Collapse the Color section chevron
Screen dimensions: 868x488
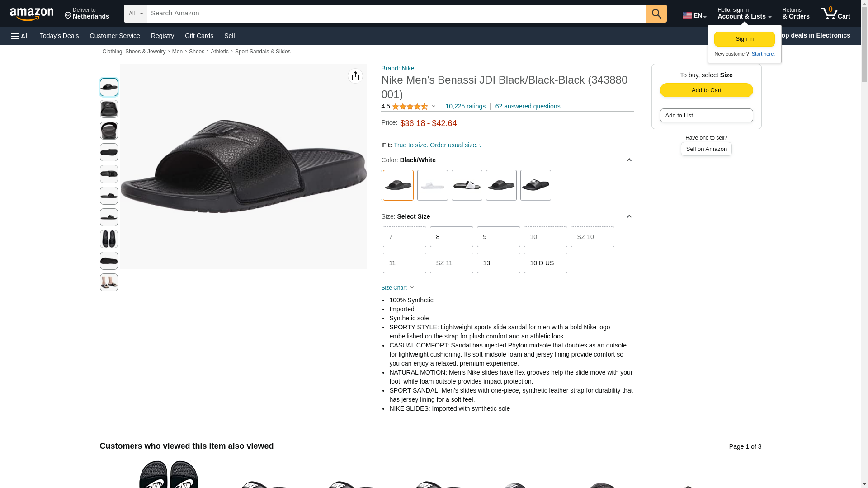(x=629, y=160)
